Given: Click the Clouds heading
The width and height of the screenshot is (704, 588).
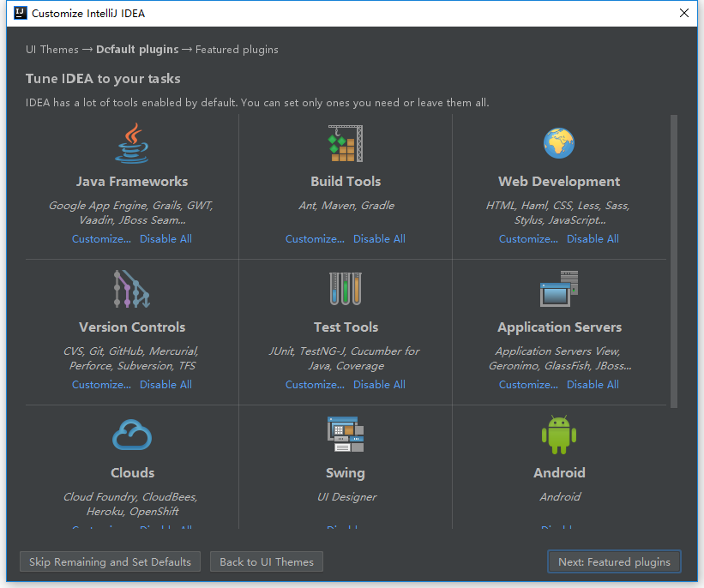Looking at the screenshot, I should pyautogui.click(x=132, y=472).
